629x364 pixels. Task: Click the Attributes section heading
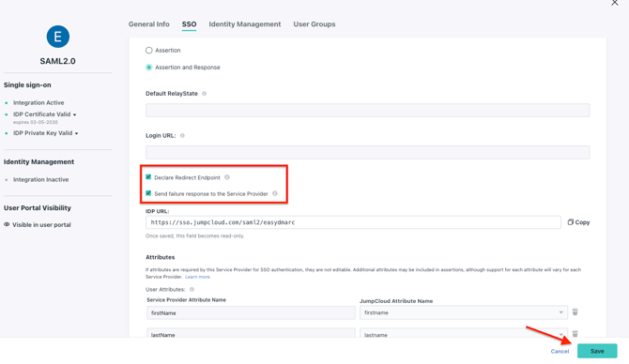point(160,257)
